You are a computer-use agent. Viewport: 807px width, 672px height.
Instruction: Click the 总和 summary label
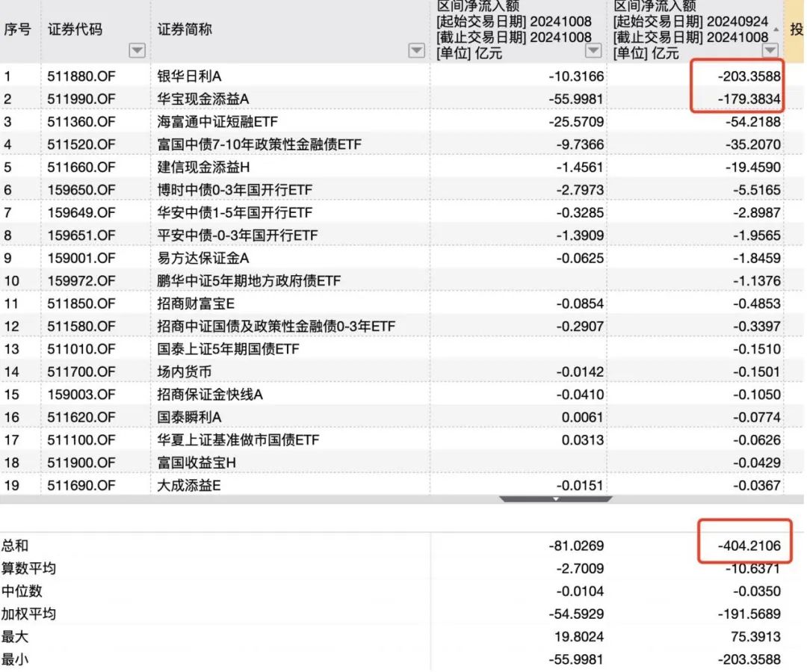[x=15, y=546]
